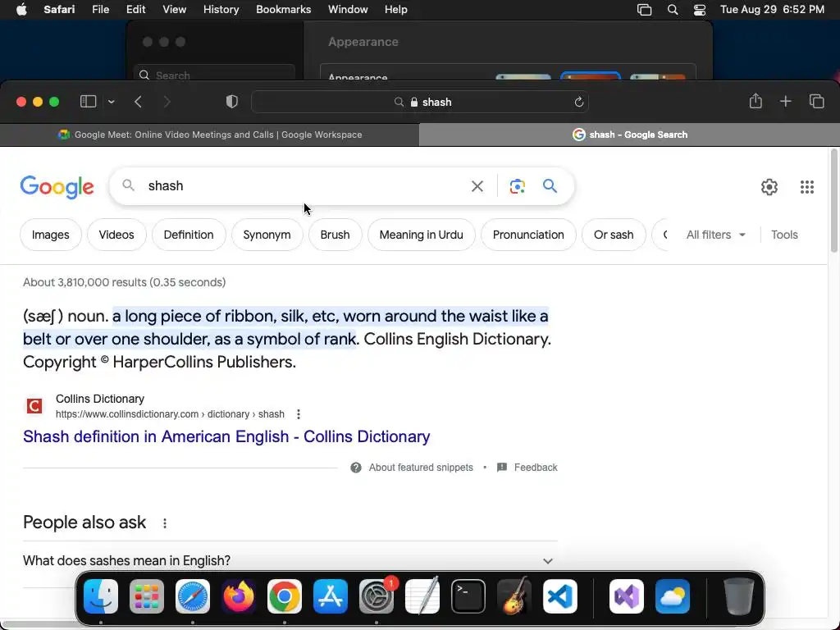The image size is (840, 630).
Task: Open the Privacy Report shield icon
Action: [x=231, y=102]
